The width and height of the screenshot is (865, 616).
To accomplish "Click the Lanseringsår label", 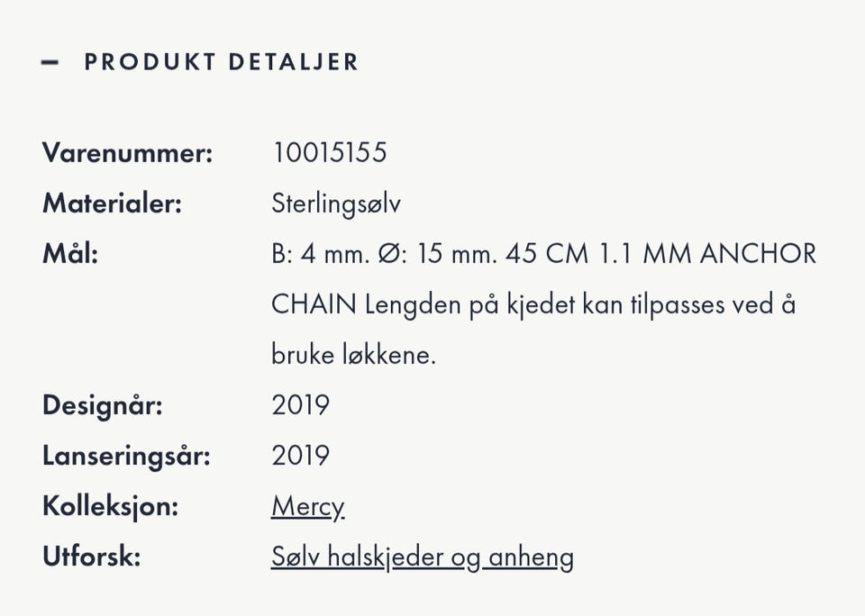I will pos(126,456).
